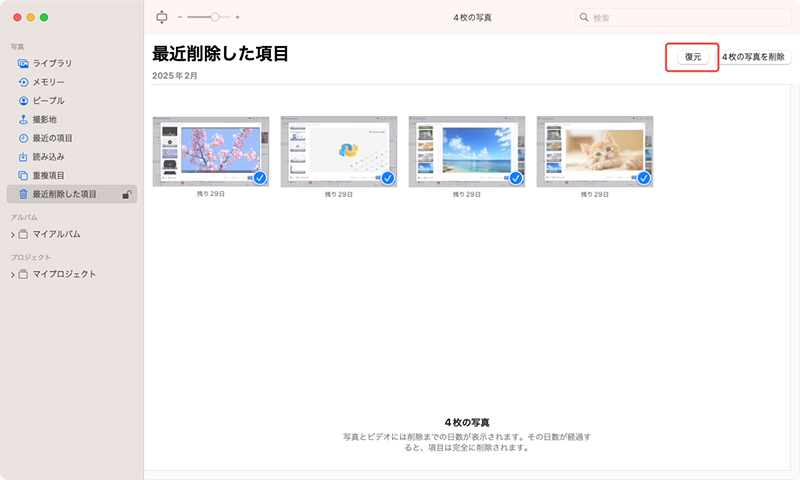Select the beach and sky thumbnail
Screen dimensions: 800x480
467,151
